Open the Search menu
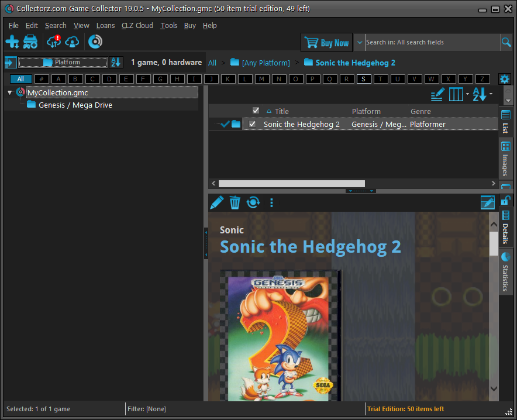 (x=56, y=25)
